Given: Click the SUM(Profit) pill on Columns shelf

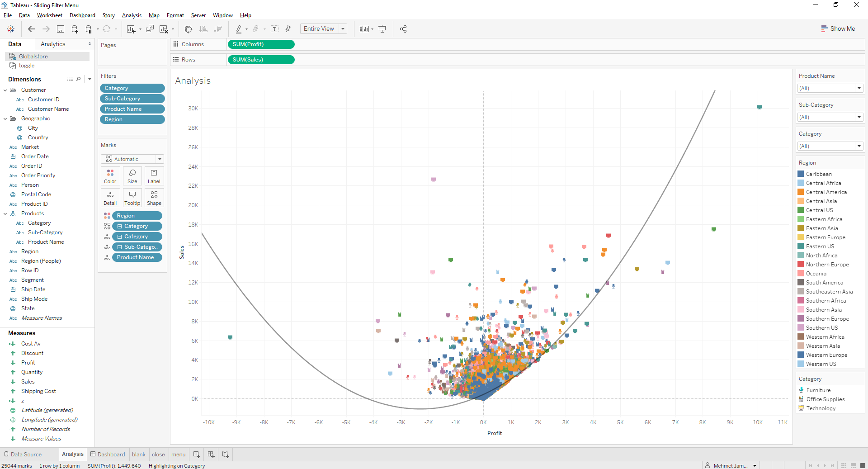Looking at the screenshot, I should click(x=261, y=44).
